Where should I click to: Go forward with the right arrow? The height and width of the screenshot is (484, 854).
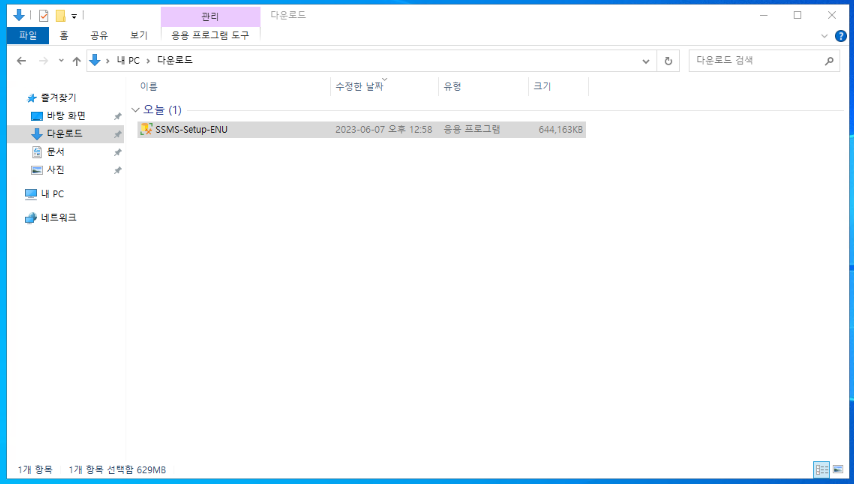(x=44, y=61)
